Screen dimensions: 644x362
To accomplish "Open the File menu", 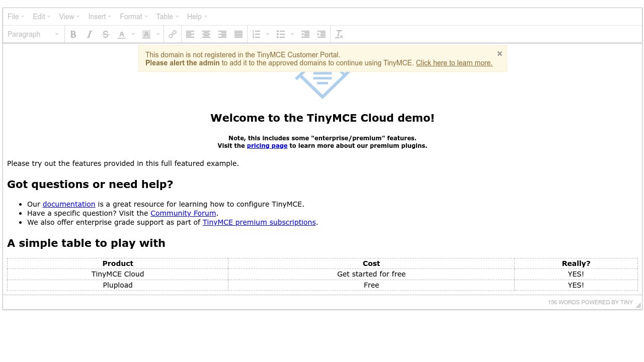I will point(16,17).
